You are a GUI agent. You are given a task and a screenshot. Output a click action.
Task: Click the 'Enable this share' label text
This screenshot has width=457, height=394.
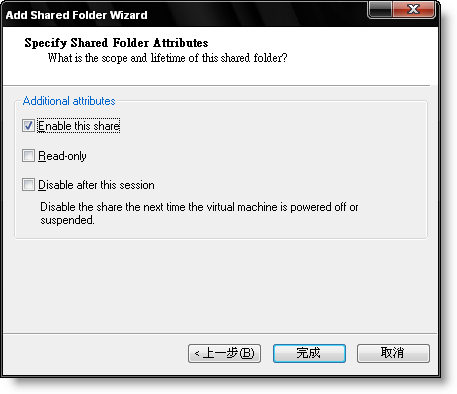[79, 126]
